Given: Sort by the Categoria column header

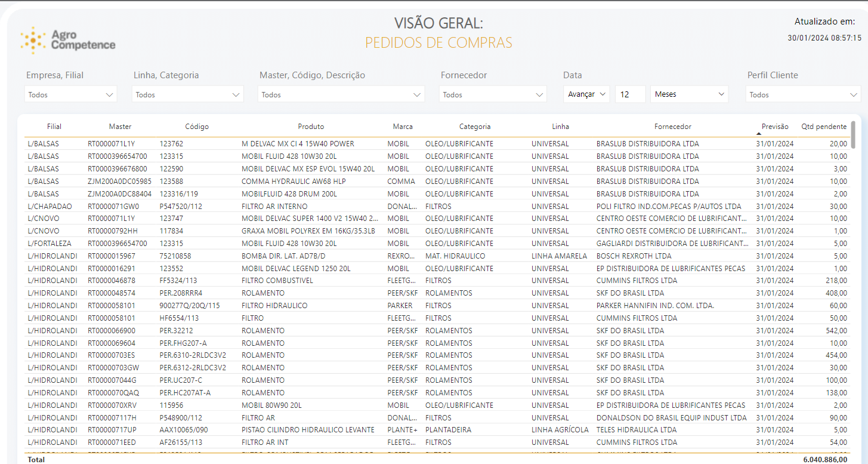Looking at the screenshot, I should (x=475, y=127).
